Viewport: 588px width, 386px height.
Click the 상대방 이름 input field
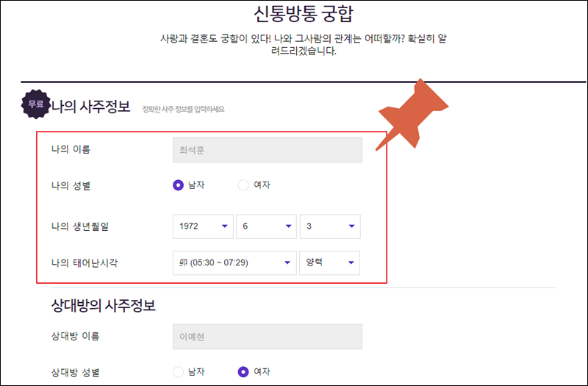(268, 337)
